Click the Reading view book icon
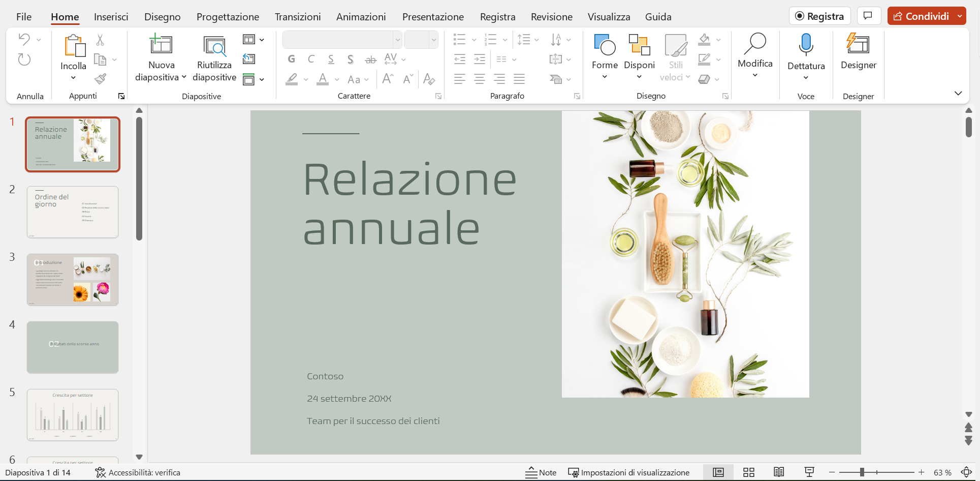980x481 pixels. tap(779, 472)
